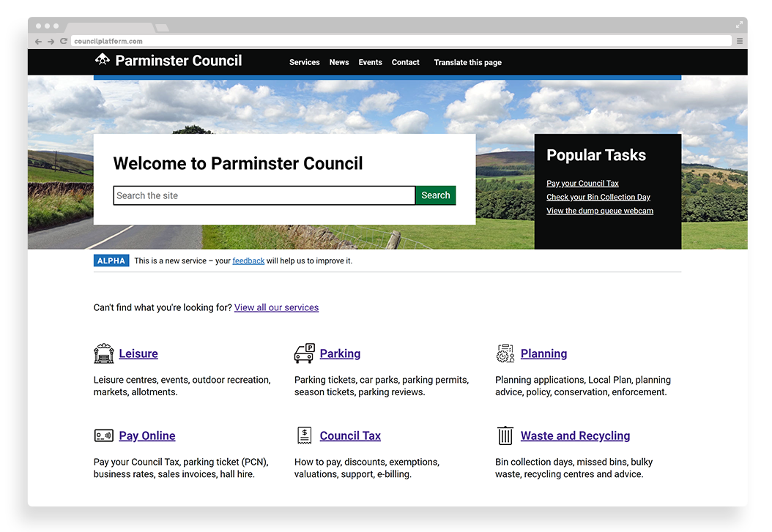772x532 pixels.
Task: Open the News menu item
Action: pyautogui.click(x=338, y=62)
